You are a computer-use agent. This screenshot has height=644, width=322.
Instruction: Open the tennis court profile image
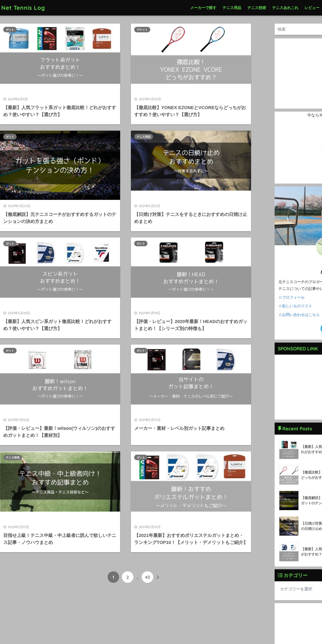click(x=298, y=216)
